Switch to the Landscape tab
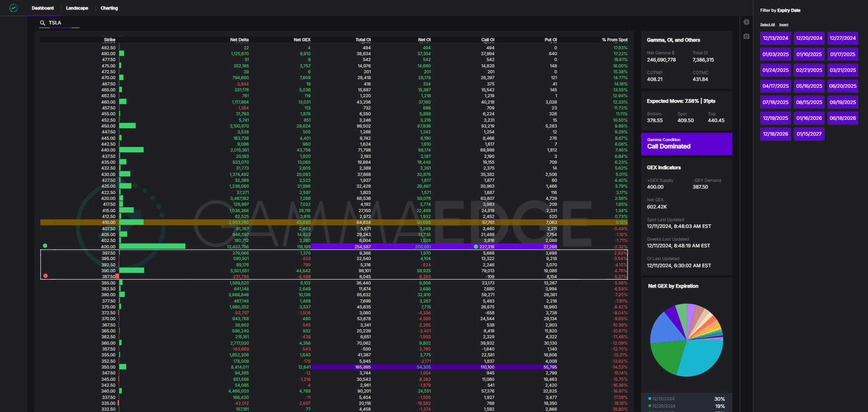Image resolution: width=868 pixels, height=412 pixels. (77, 8)
